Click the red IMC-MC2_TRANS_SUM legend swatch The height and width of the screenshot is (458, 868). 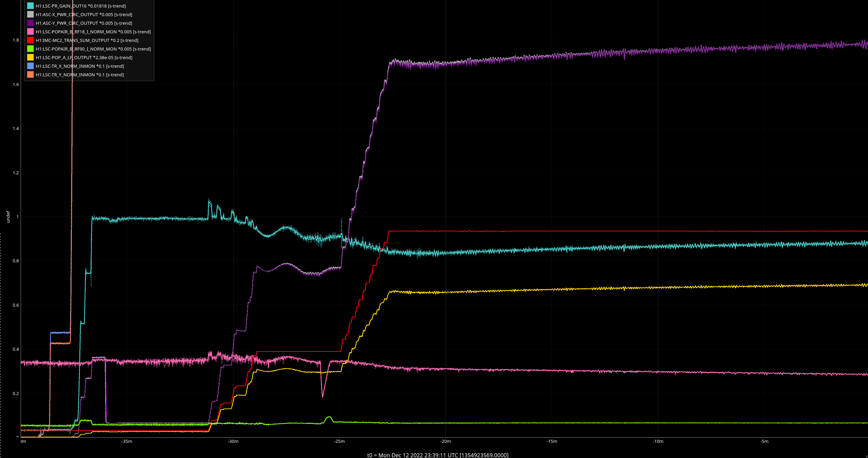(x=30, y=40)
